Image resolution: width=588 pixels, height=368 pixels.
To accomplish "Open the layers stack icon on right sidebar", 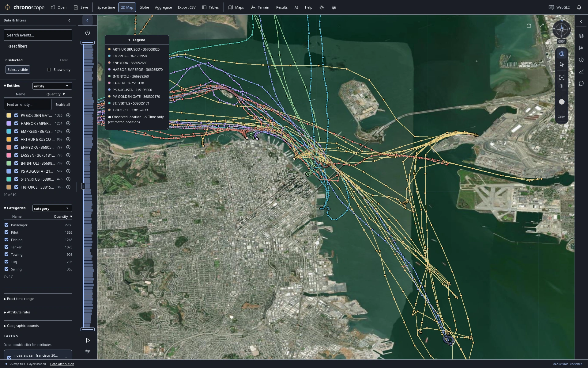I will click(581, 36).
